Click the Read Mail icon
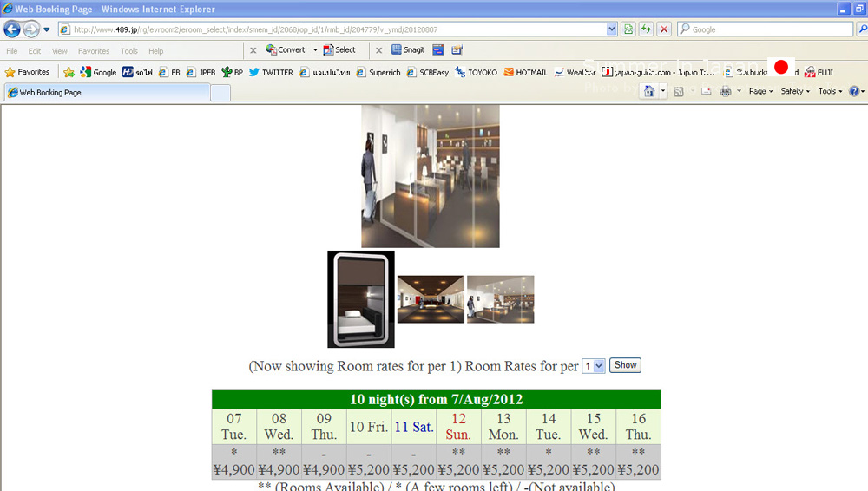This screenshot has width=868, height=491. [x=706, y=91]
